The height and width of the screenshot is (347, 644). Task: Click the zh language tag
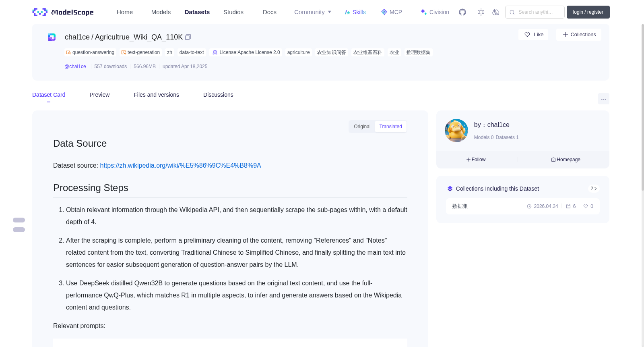[x=169, y=52]
